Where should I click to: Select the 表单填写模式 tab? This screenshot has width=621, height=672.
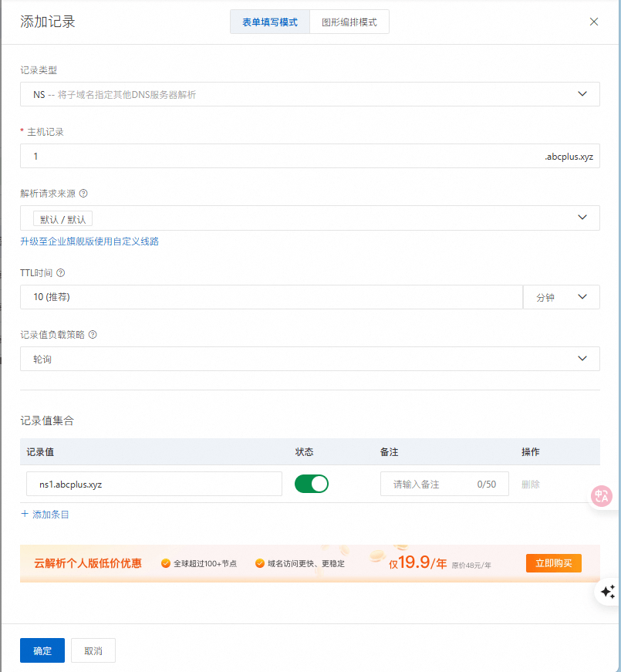(x=270, y=22)
